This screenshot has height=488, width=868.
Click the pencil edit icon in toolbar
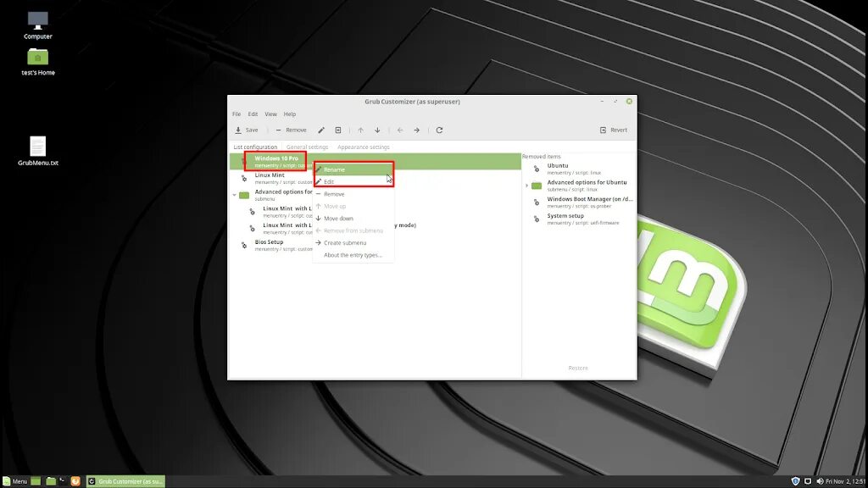321,130
